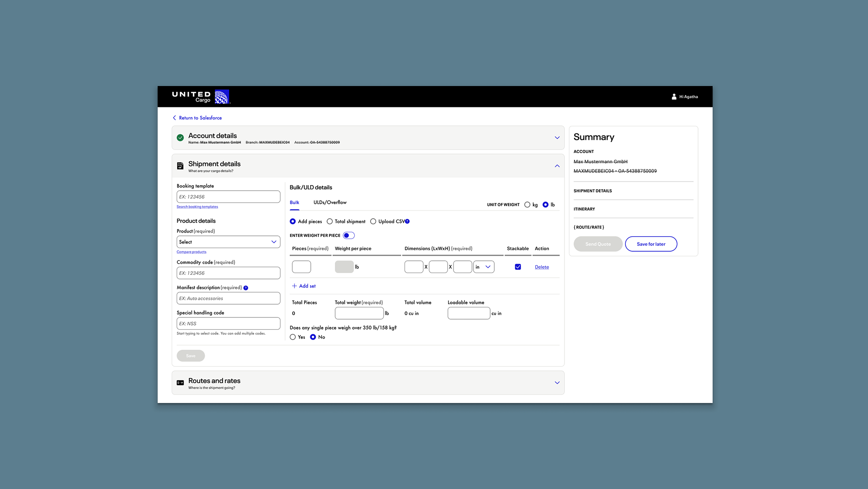The image size is (868, 489).
Task: Click the Shipment details document icon
Action: [x=180, y=166]
